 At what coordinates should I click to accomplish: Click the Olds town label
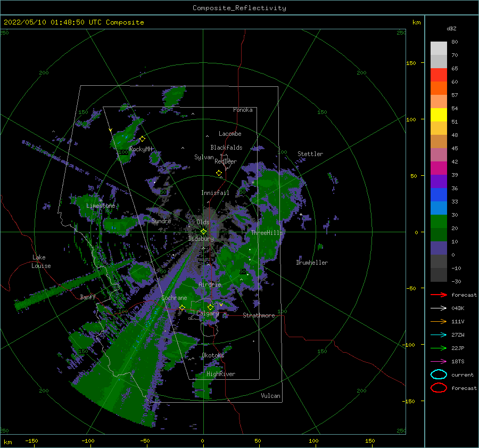(203, 222)
